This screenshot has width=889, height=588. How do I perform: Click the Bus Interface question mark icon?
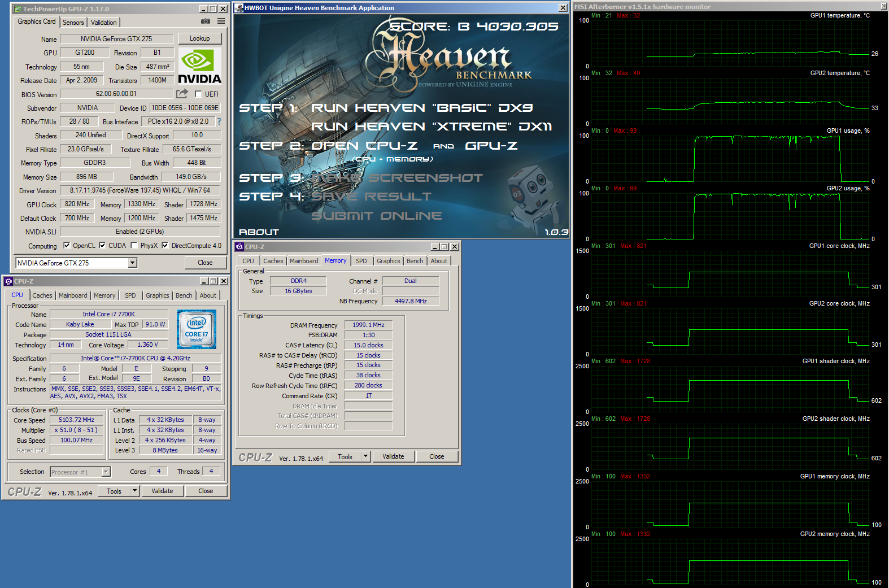click(x=219, y=121)
